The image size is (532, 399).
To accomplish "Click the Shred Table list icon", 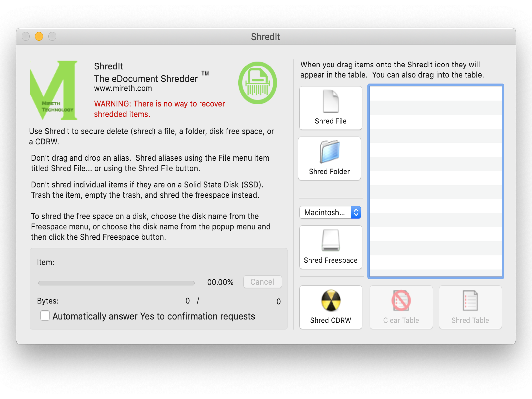I will (x=470, y=300).
